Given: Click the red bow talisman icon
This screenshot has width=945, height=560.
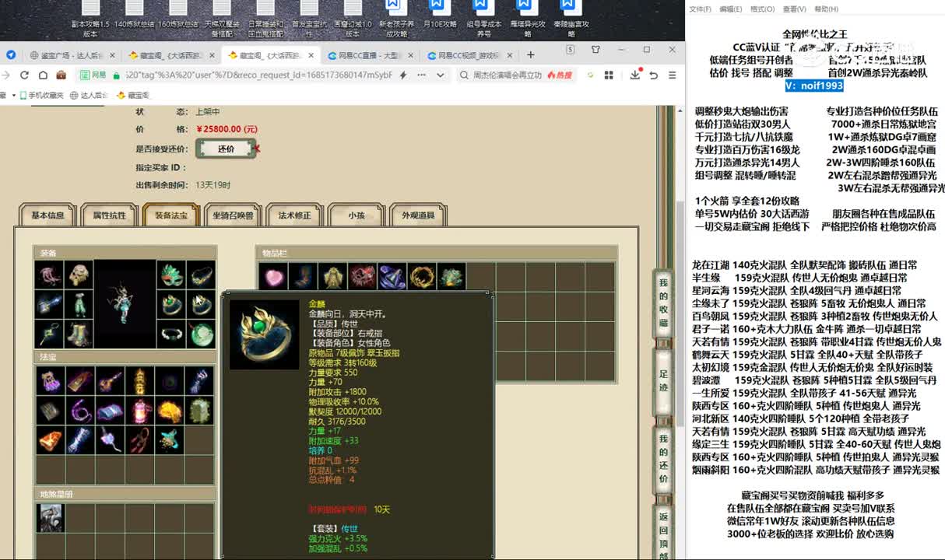Looking at the screenshot, I should (x=139, y=439).
